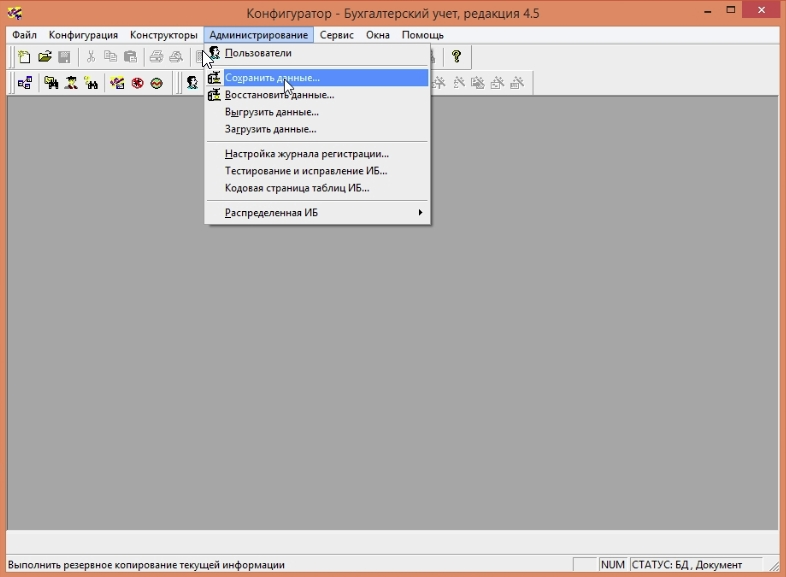Open the Сервис menu
Screen dimensions: 786x577
point(337,35)
